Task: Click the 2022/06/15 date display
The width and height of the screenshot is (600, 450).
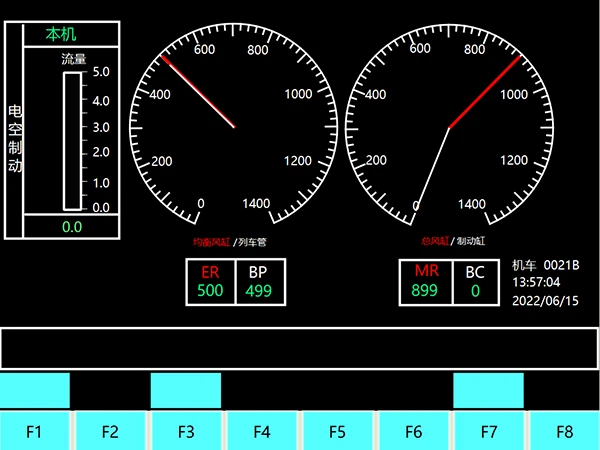Action: coord(545,301)
